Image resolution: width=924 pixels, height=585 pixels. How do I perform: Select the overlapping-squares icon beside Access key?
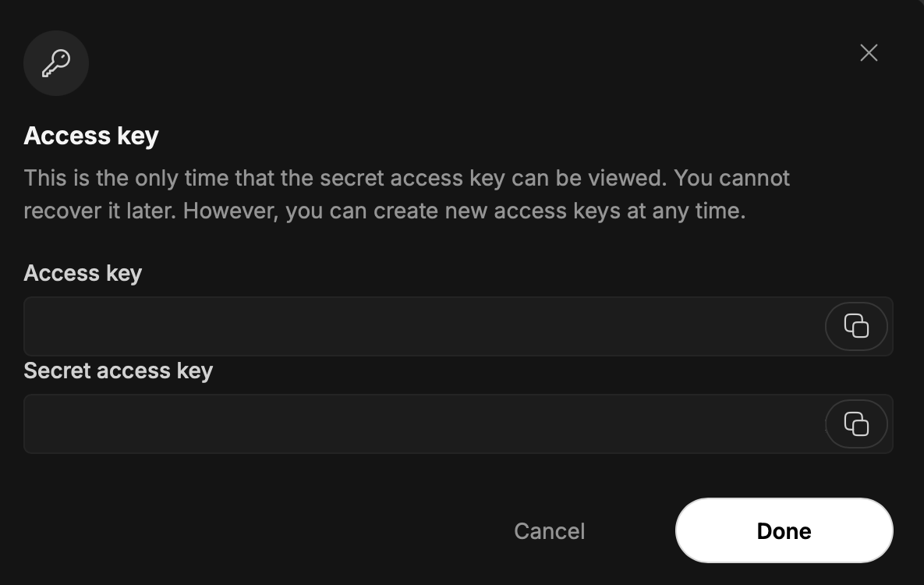pos(856,326)
